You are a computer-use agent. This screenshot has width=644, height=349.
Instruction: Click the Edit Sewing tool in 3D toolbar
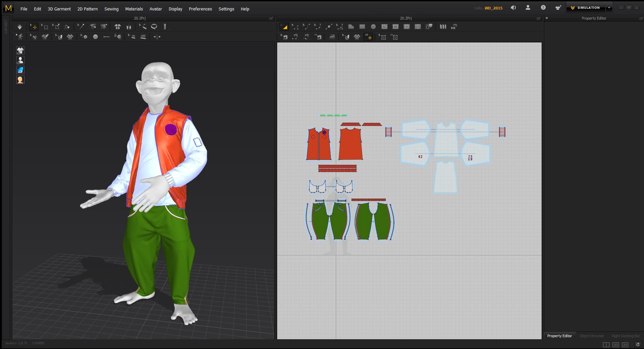pyautogui.click(x=33, y=37)
